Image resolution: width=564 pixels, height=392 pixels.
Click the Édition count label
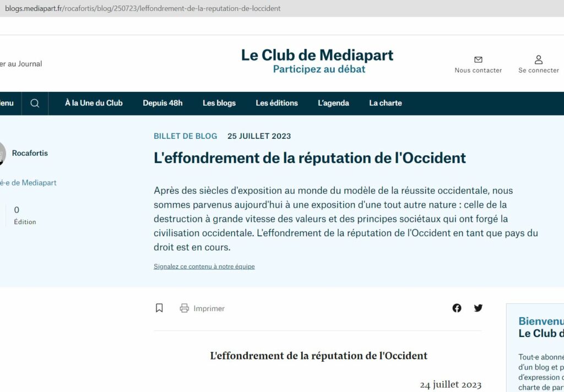click(25, 222)
